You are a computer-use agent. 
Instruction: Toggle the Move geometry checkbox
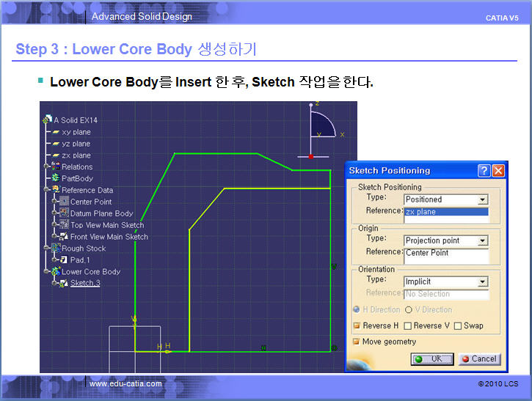click(x=356, y=342)
